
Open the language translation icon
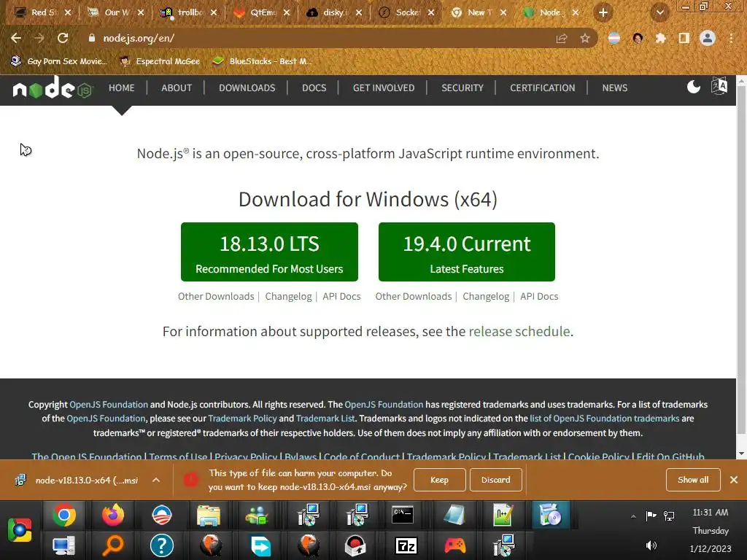pyautogui.click(x=719, y=86)
